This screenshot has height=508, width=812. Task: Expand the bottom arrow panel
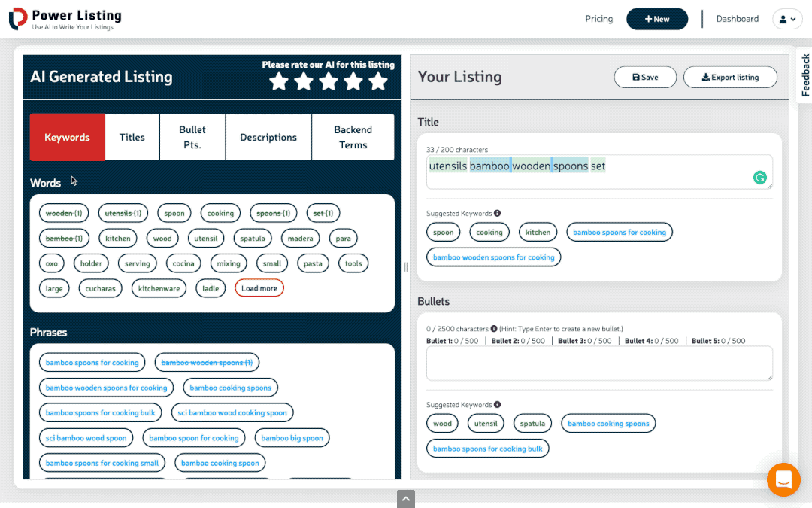405,499
